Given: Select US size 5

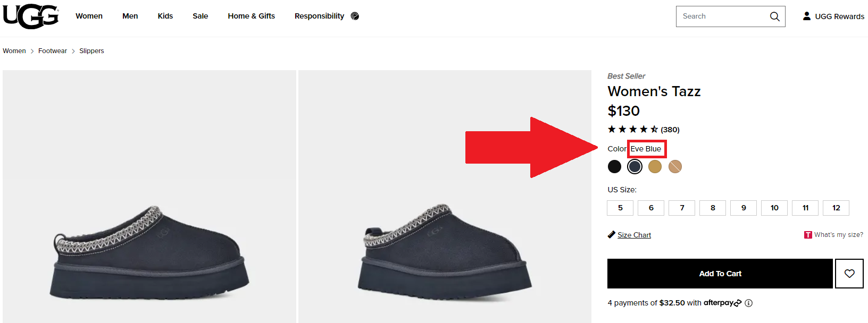Looking at the screenshot, I should [620, 208].
